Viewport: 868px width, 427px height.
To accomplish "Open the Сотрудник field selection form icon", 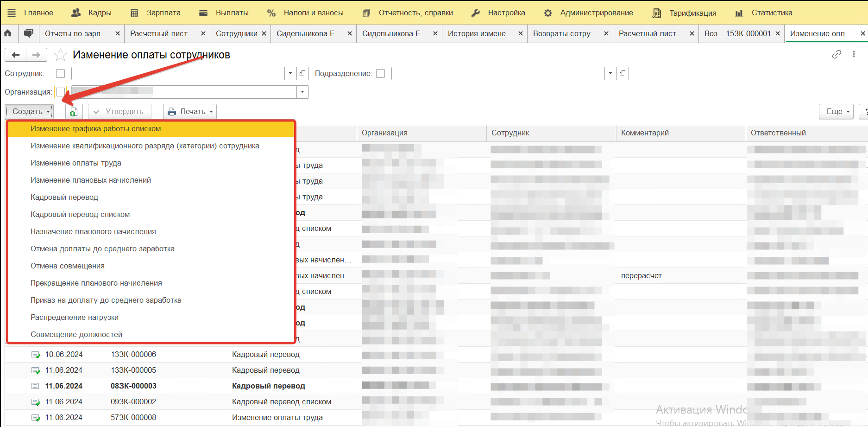I will point(302,73).
